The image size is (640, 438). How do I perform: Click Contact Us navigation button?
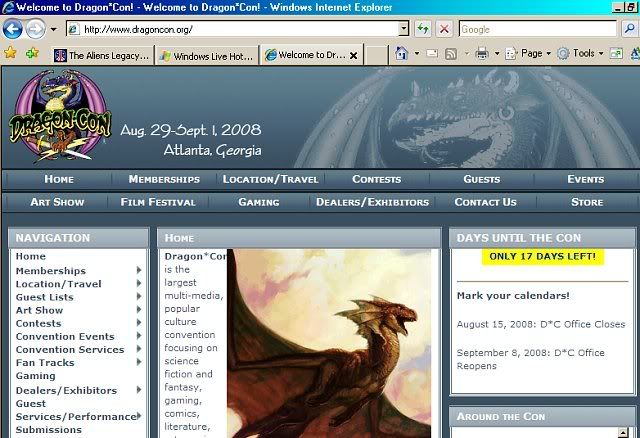pyautogui.click(x=485, y=202)
